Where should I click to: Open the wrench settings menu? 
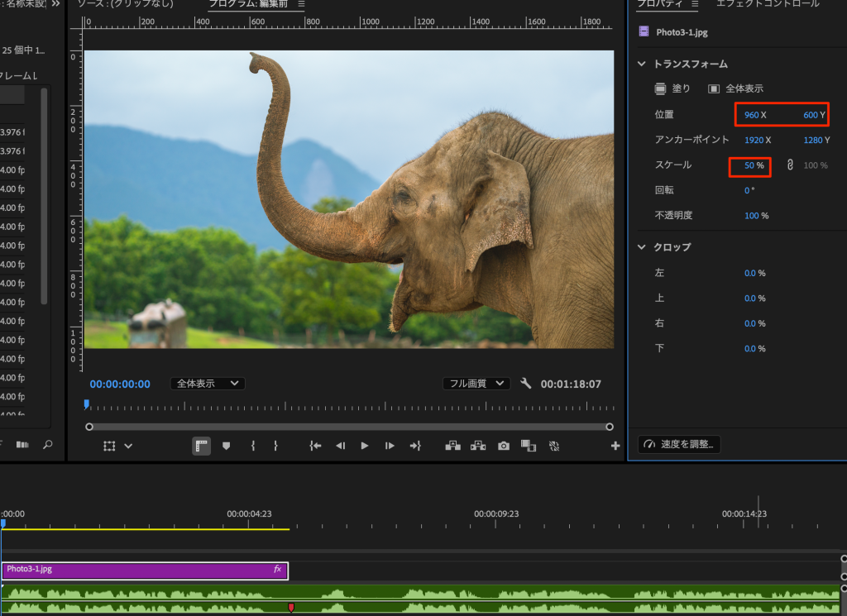[526, 384]
